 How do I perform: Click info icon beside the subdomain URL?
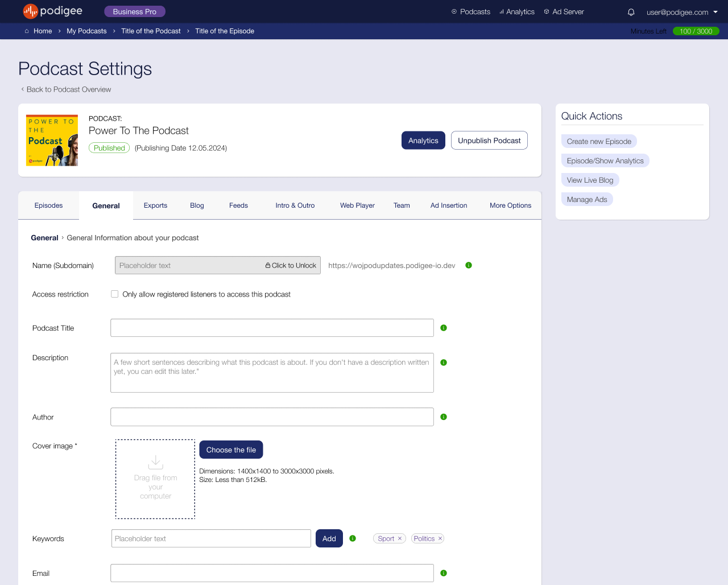coord(469,265)
